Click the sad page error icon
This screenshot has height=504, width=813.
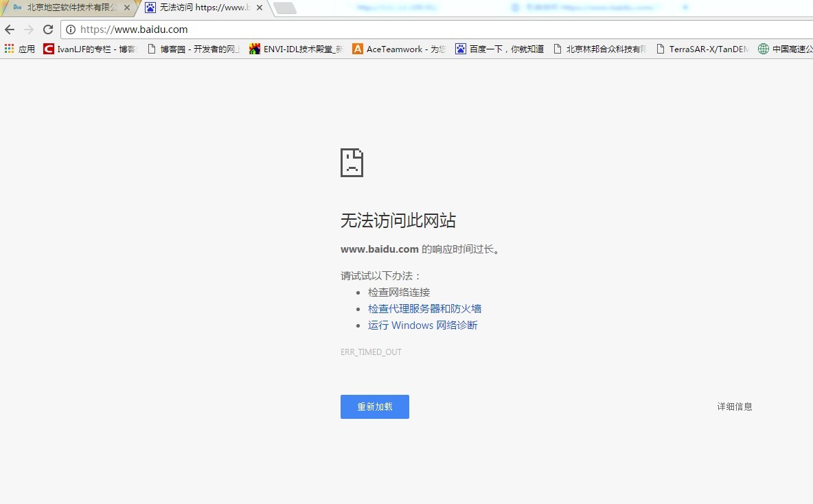[352, 163]
